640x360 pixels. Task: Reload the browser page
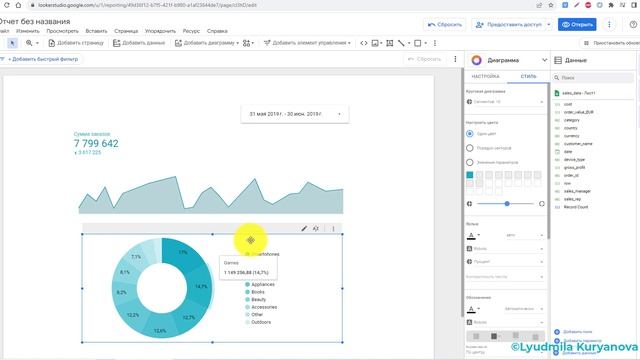click(x=7, y=5)
